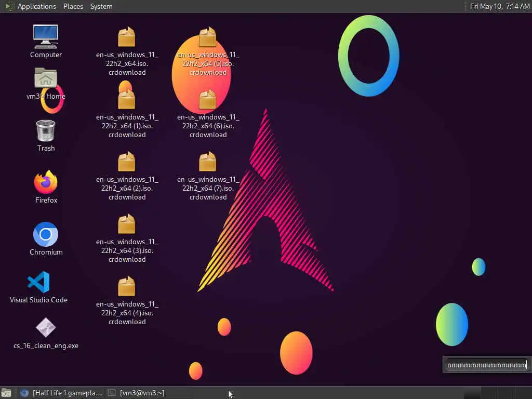Select the x64 (6).iso.crdownload file icon
The width and height of the screenshot is (532, 399).
pos(207,99)
